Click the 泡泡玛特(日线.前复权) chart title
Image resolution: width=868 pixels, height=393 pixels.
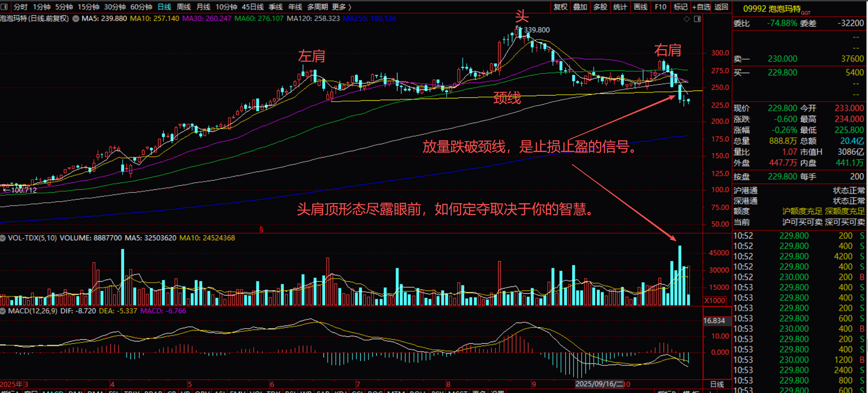(x=34, y=19)
